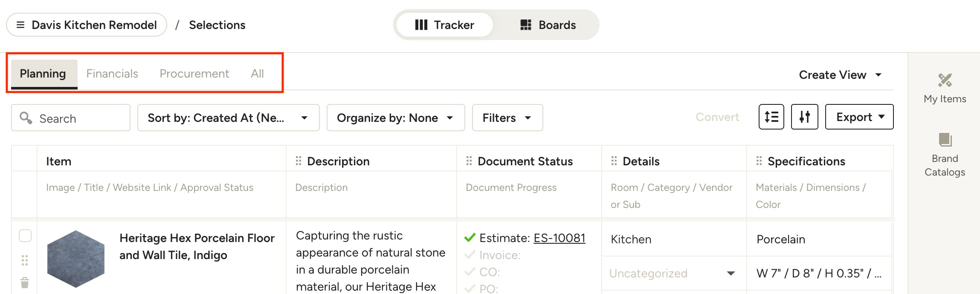Click the row height adjustment icon
This screenshot has width=980, height=294.
pos(771,117)
